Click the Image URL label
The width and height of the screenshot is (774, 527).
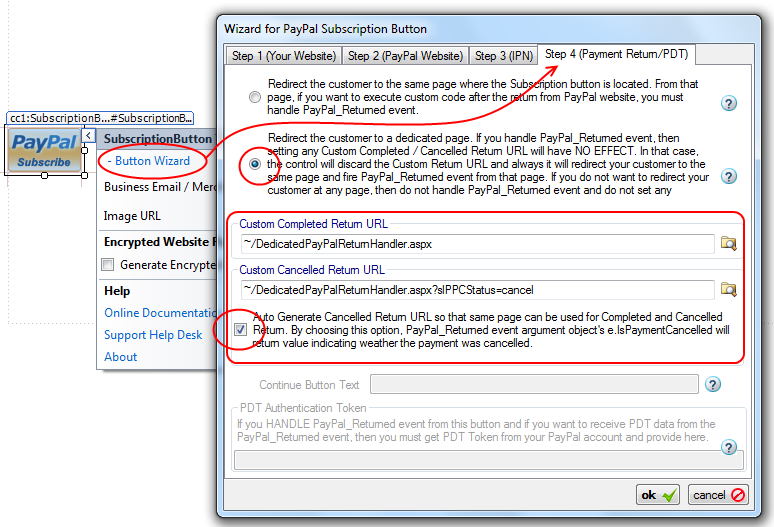[x=132, y=216]
